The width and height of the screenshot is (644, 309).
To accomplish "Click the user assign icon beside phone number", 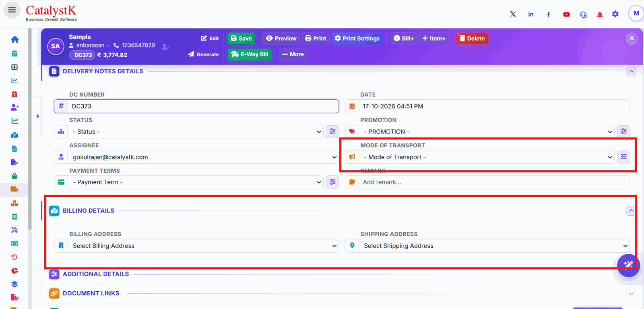I will click(x=165, y=47).
